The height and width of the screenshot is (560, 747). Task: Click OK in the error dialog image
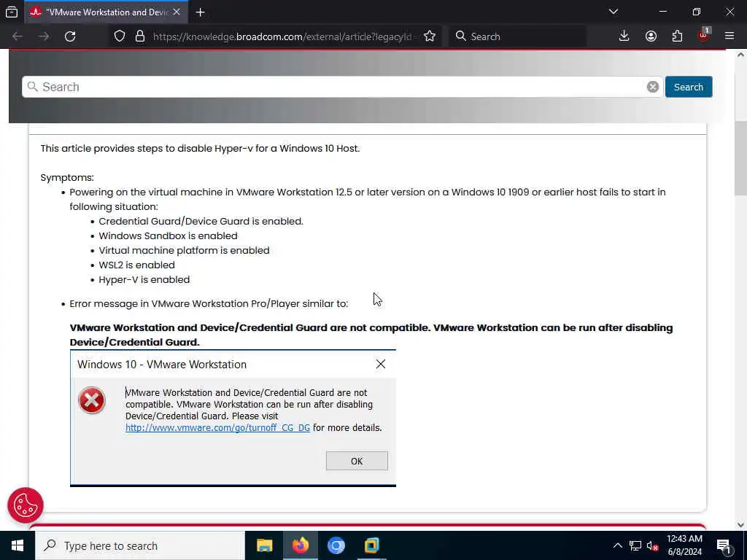[357, 461]
